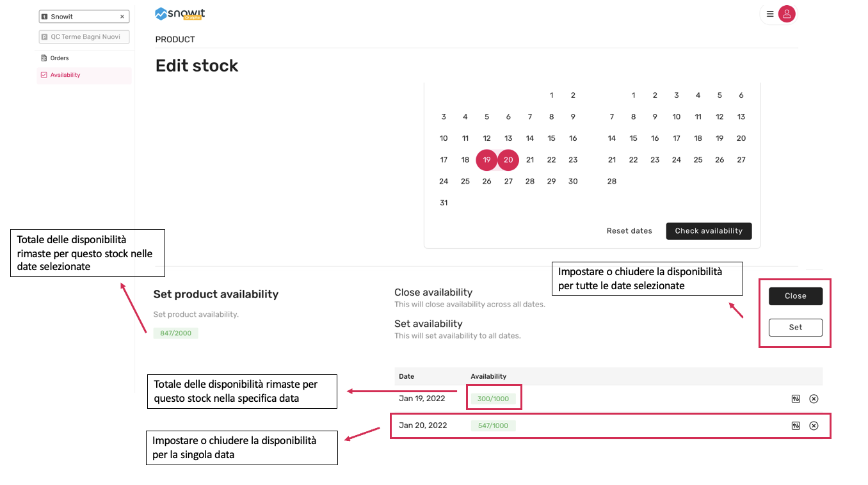The width and height of the screenshot is (868, 485).
Task: Click the Set availability button
Action: [795, 327]
